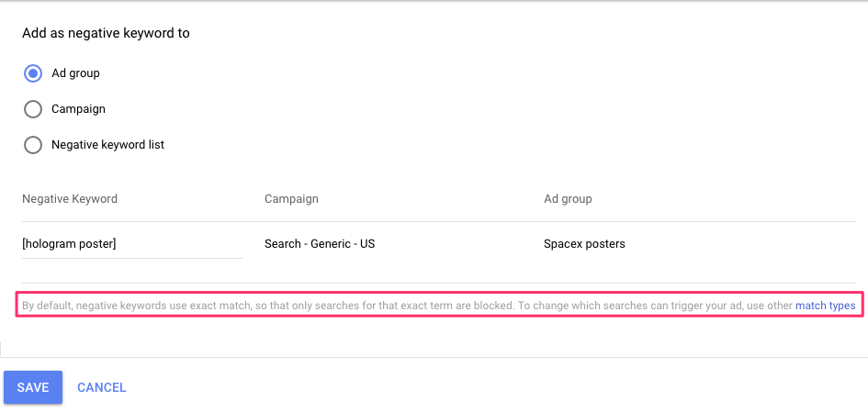Click the 'Ad group' radio label text
This screenshot has height=412, width=868.
tap(75, 73)
